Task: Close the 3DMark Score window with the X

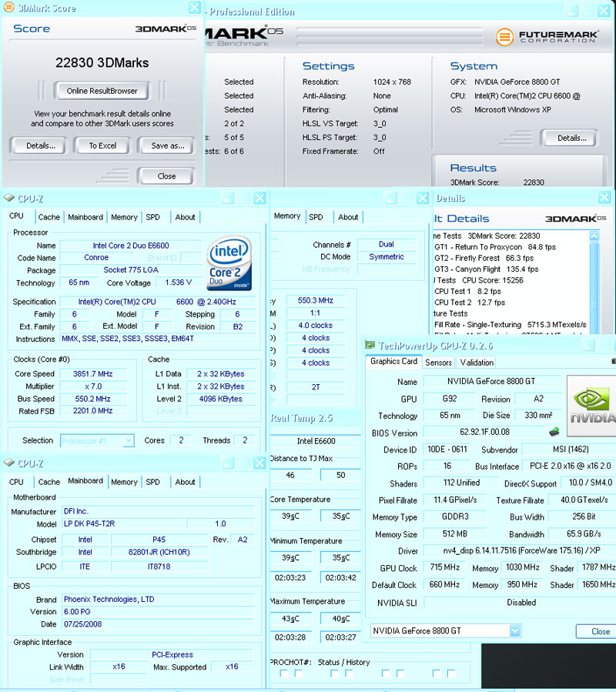Action: click(194, 7)
